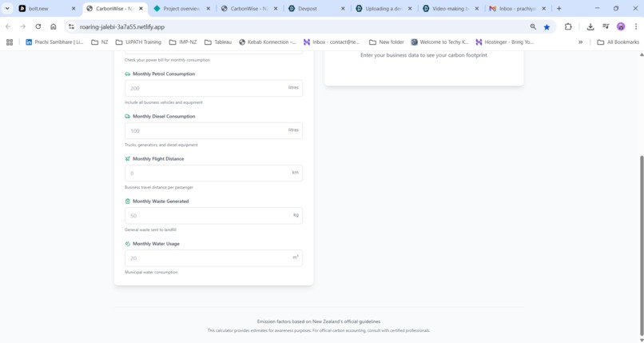The width and height of the screenshot is (644, 343).
Task: Open Prachi Sambhare LinkedIn bookmark
Action: (54, 42)
